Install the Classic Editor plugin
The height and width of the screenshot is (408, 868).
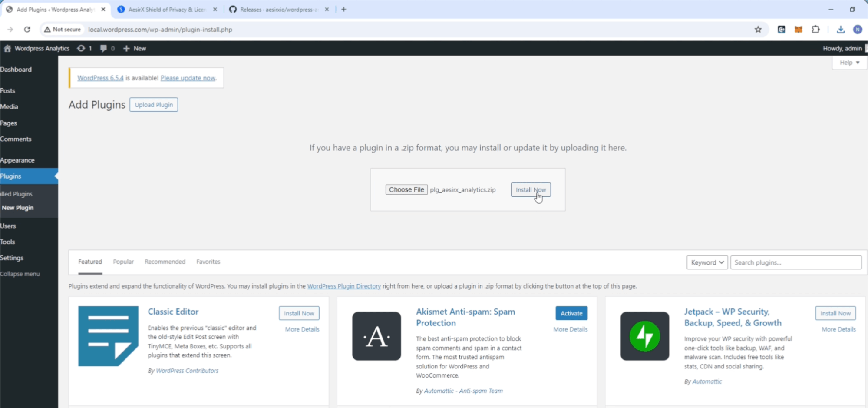pyautogui.click(x=299, y=313)
